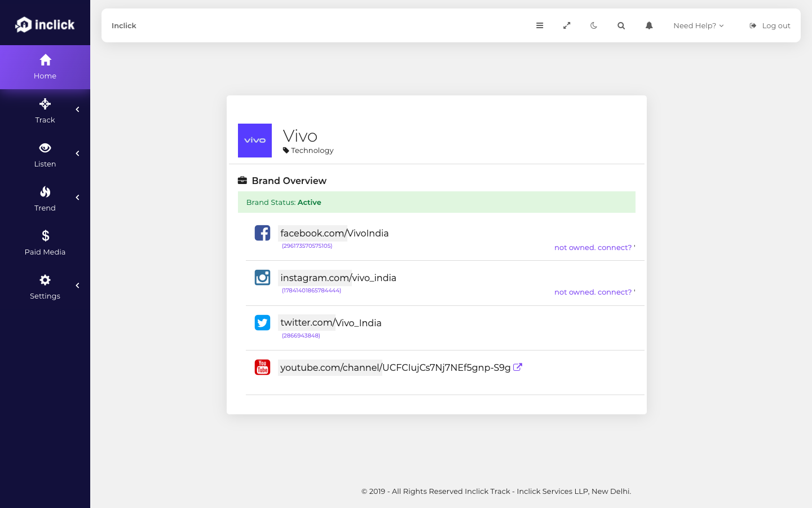
Task: Click the Instagram icon
Action: tap(262, 277)
